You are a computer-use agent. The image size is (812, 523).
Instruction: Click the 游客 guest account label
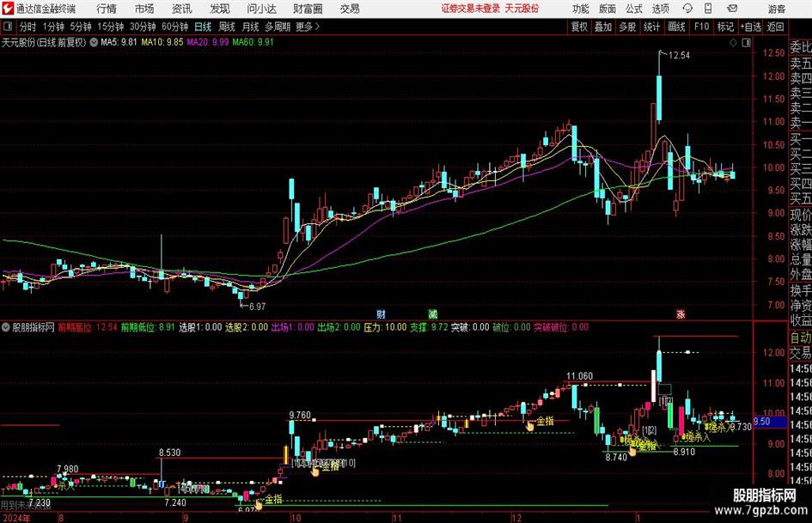click(777, 9)
